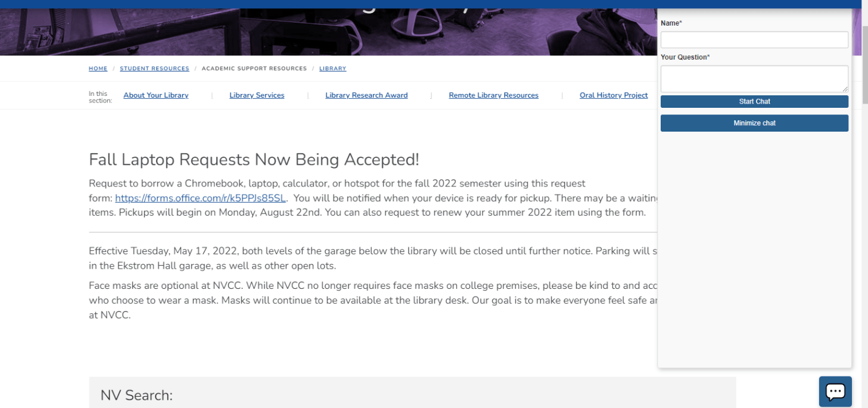The image size is (868, 408).
Task: Go to the Library Research Award page
Action: 366,95
